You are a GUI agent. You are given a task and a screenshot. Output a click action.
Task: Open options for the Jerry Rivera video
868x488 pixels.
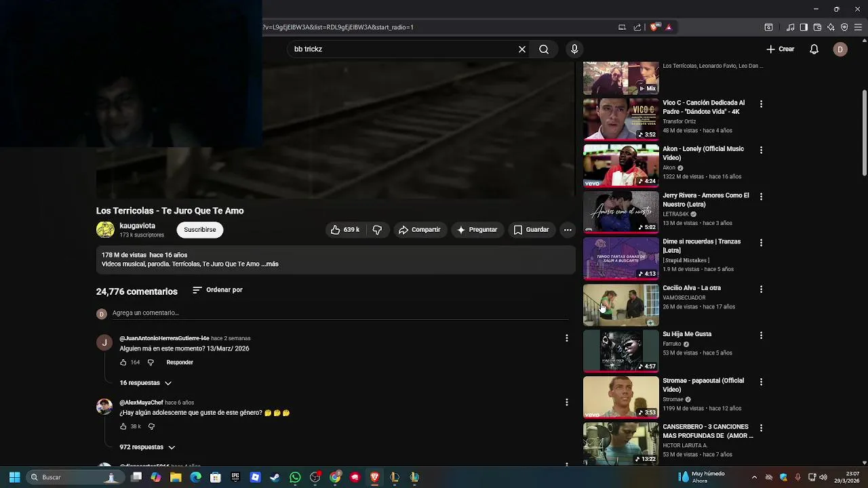coord(761,197)
